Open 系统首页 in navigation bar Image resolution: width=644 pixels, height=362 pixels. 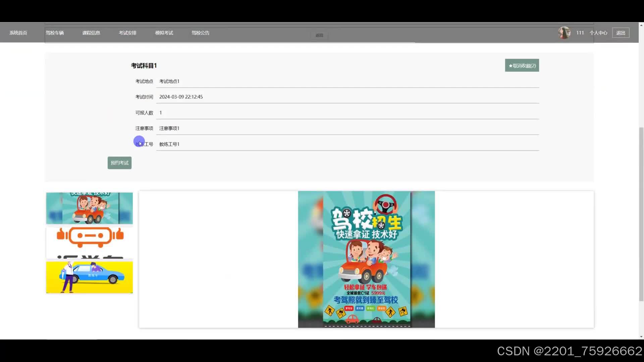[x=18, y=33]
